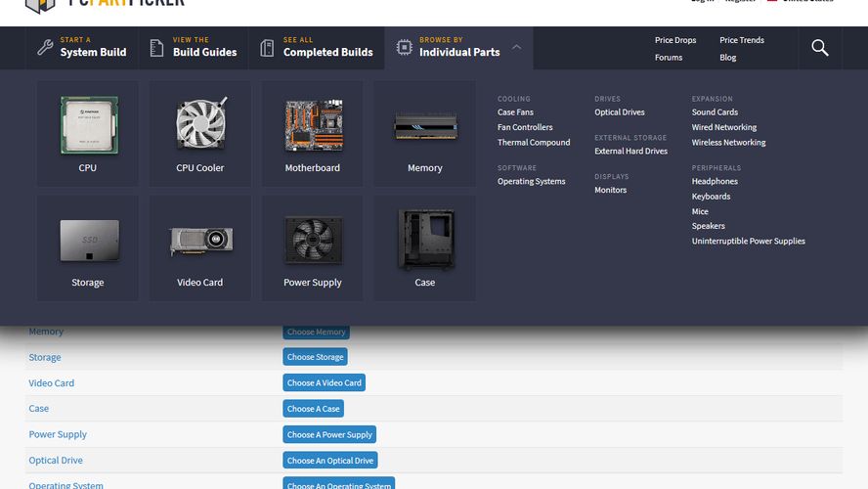Open the Storage row link in parts list
868x489 pixels.
coord(45,357)
